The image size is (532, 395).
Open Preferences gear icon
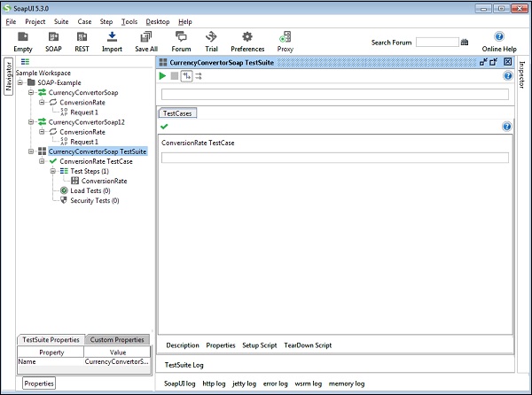[247, 37]
